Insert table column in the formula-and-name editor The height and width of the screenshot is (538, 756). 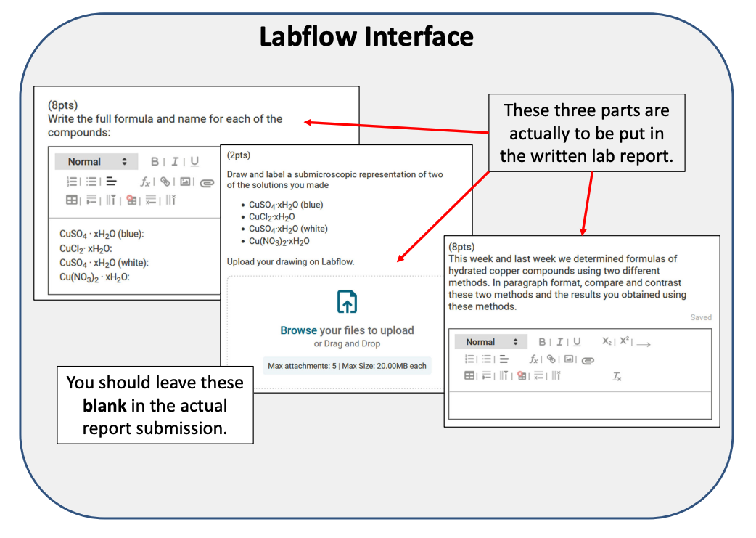point(112,200)
